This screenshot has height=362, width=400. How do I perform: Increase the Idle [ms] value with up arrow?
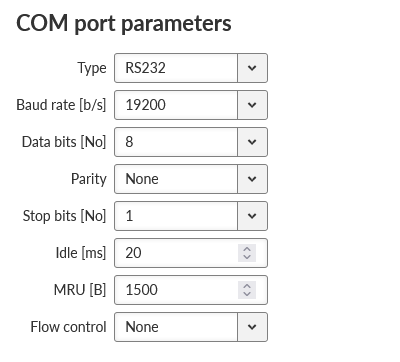click(247, 249)
